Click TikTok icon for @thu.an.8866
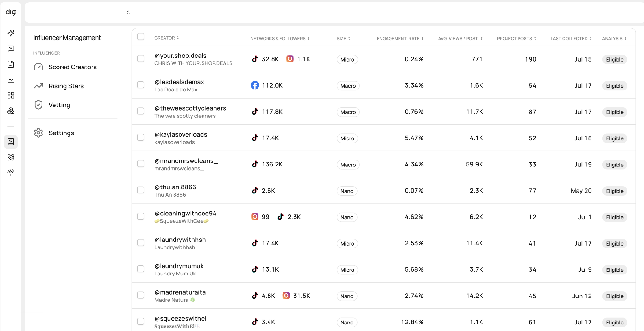Viewport: 644px width, 331px height. pos(255,190)
